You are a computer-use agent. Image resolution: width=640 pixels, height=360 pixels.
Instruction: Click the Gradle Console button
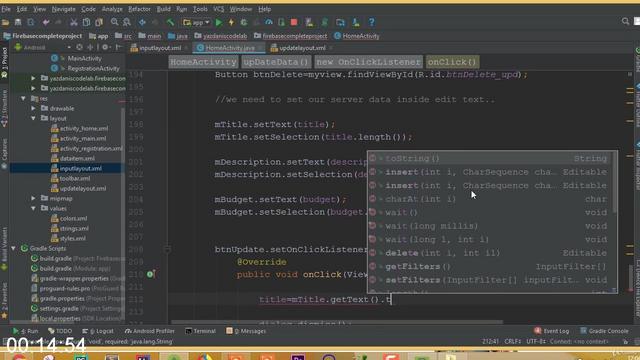tap(604, 331)
